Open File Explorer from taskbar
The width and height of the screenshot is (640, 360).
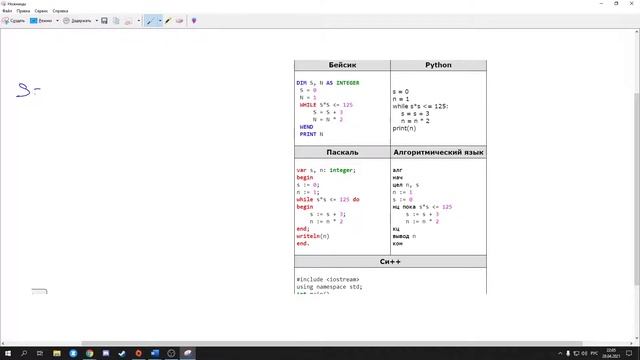[57, 353]
